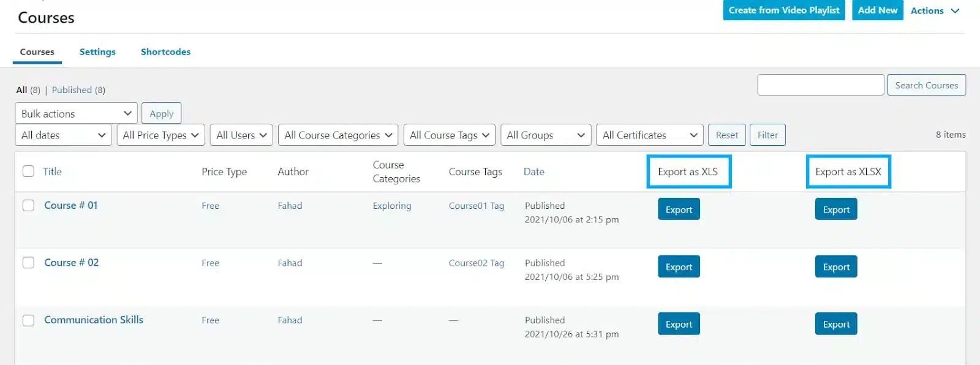Click the Course01 Tag link

[x=477, y=206]
